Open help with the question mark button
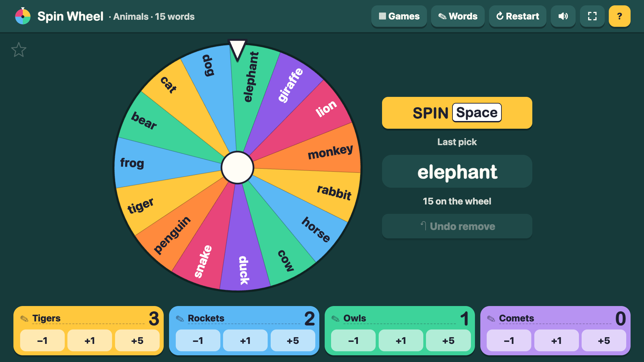644x362 pixels. [x=620, y=16]
